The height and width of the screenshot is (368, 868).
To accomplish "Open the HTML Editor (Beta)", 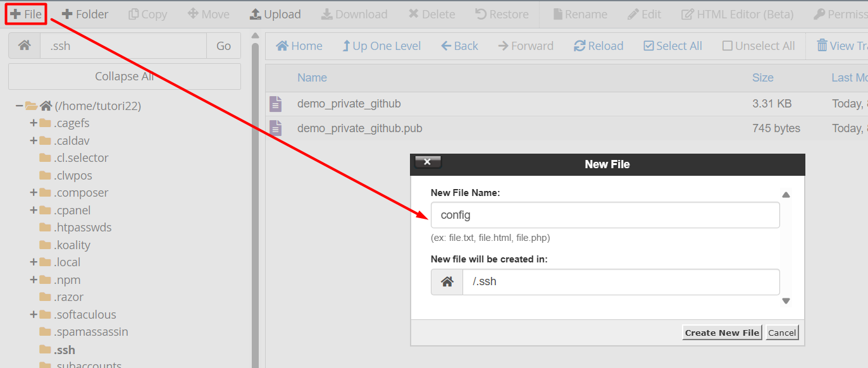I will tap(736, 13).
